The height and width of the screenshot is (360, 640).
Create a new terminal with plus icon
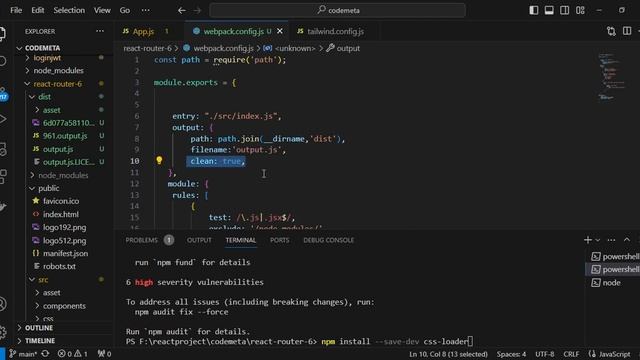[x=588, y=240]
